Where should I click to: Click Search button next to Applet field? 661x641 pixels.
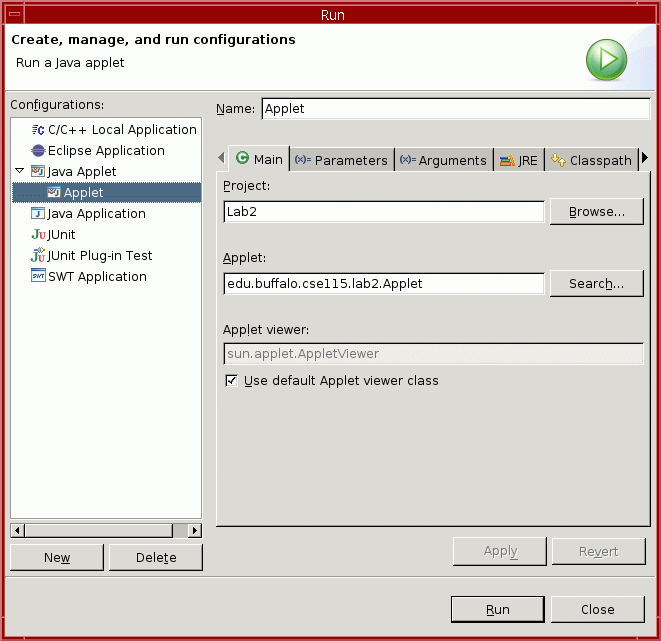point(597,284)
